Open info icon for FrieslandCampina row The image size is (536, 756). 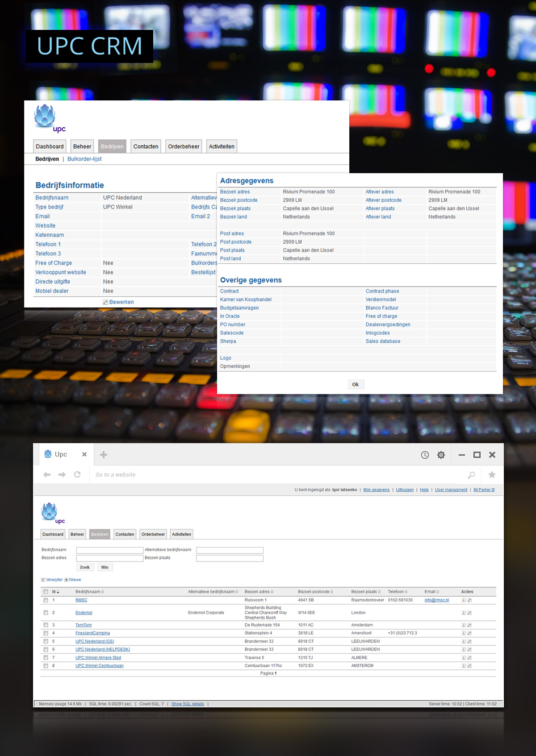pyautogui.click(x=464, y=633)
